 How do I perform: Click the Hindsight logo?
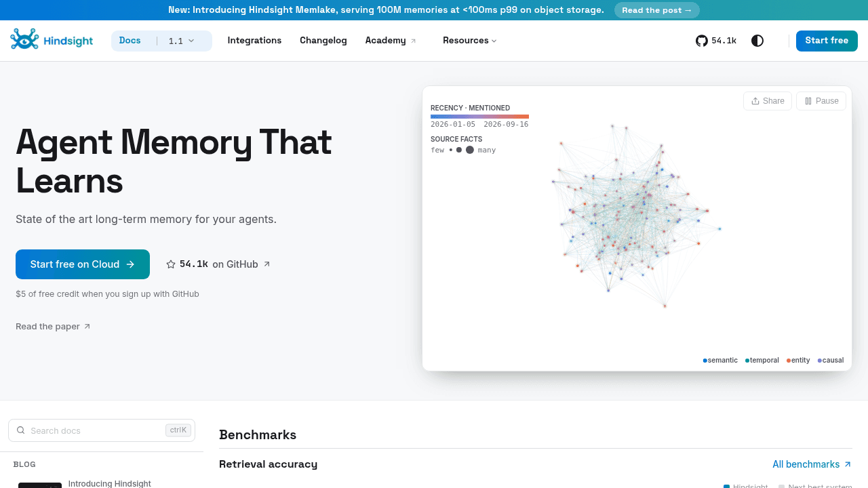click(52, 40)
